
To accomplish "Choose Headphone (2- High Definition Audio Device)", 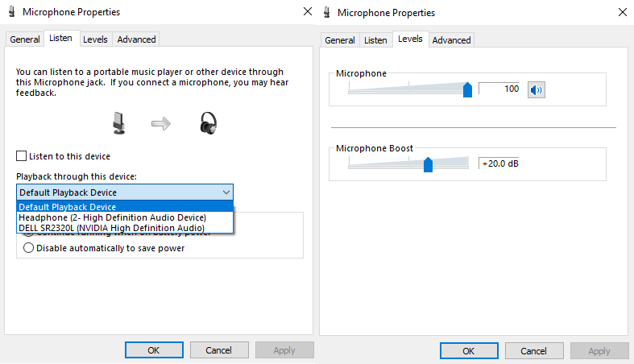I will tap(125, 217).
